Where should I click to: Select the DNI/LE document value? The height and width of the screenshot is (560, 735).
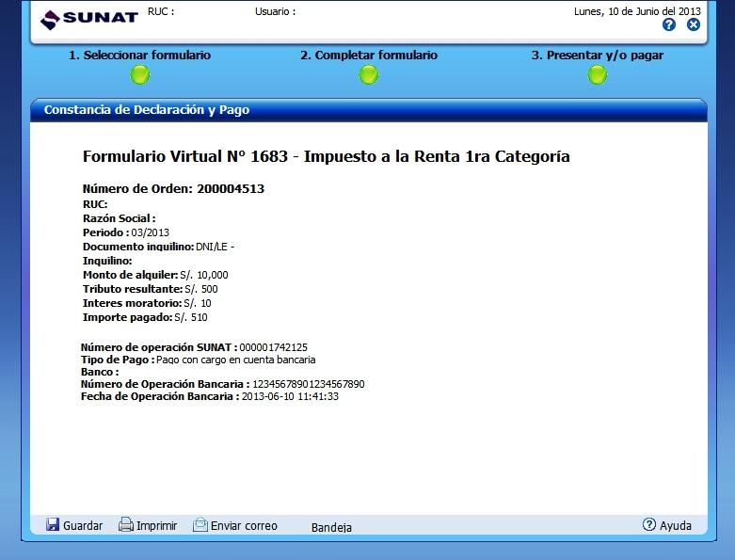click(215, 247)
